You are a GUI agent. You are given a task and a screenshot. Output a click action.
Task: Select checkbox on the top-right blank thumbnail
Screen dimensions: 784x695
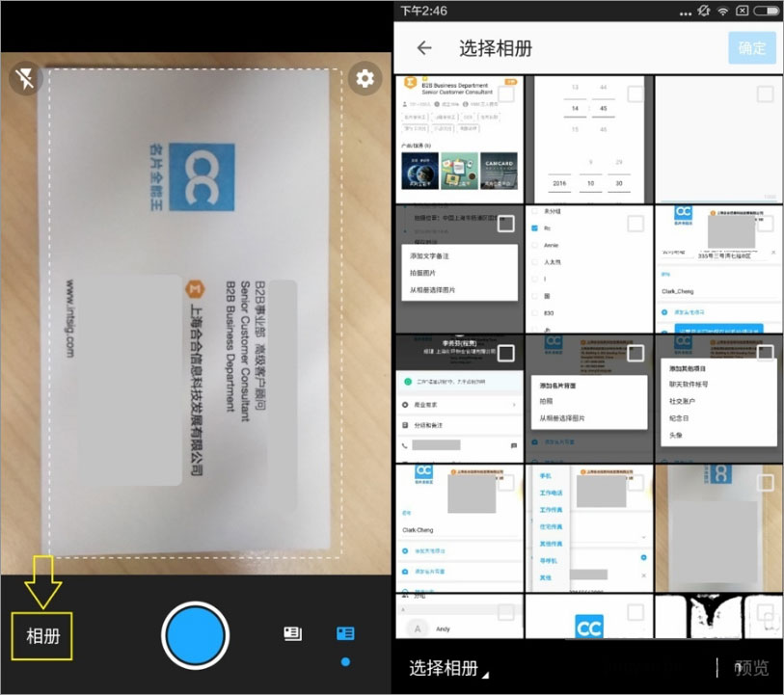click(765, 94)
